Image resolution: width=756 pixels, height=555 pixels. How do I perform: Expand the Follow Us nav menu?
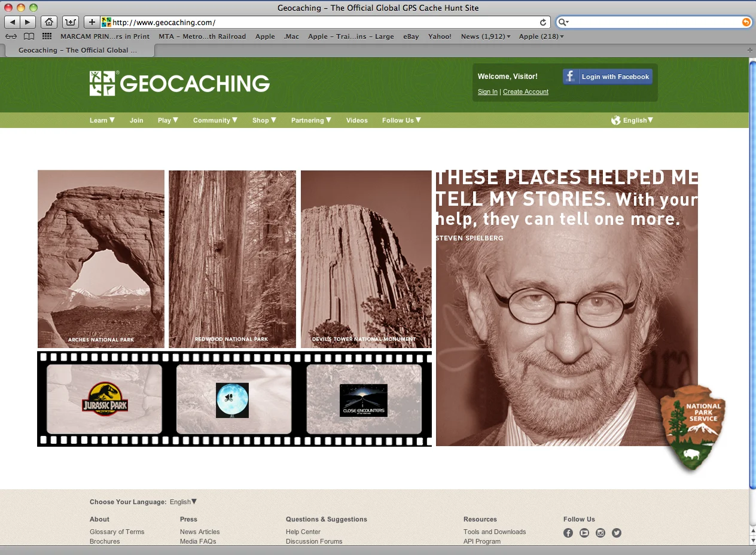pyautogui.click(x=402, y=120)
